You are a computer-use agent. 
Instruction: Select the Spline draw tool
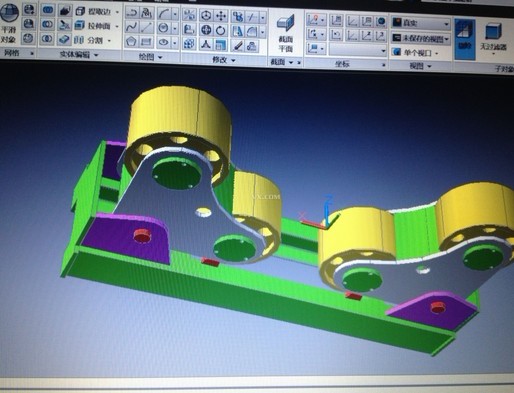(x=132, y=27)
